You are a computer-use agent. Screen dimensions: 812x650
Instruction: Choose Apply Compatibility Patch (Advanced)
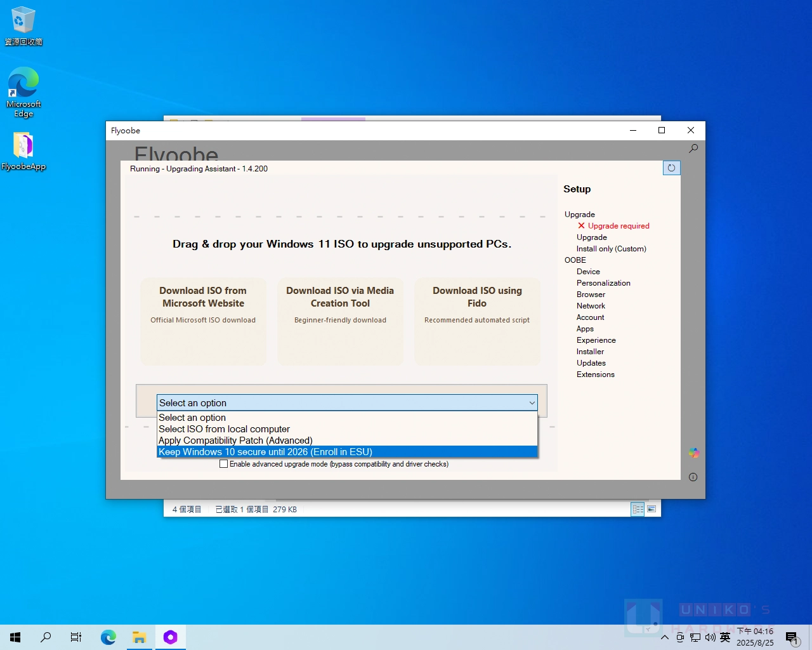347,441
